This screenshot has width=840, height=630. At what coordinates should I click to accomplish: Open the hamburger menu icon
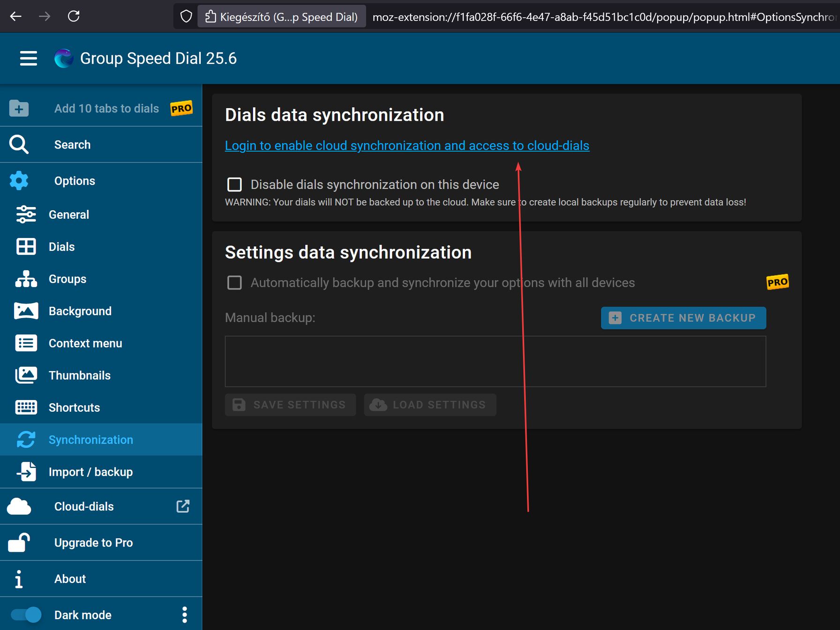tap(29, 58)
